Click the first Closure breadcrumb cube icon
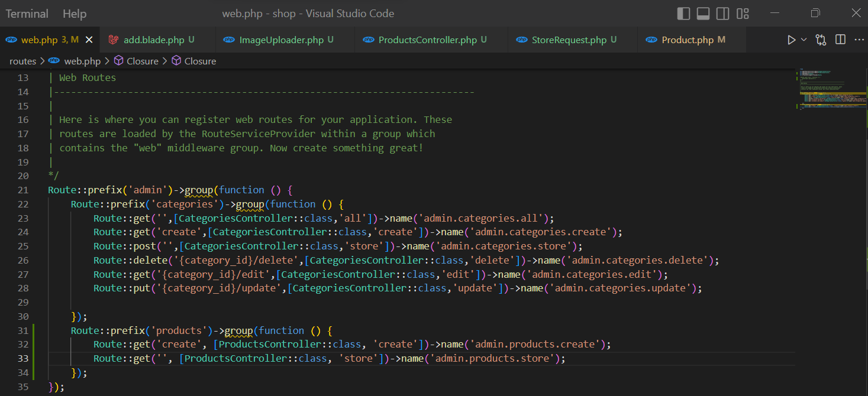The image size is (868, 396). tap(118, 61)
